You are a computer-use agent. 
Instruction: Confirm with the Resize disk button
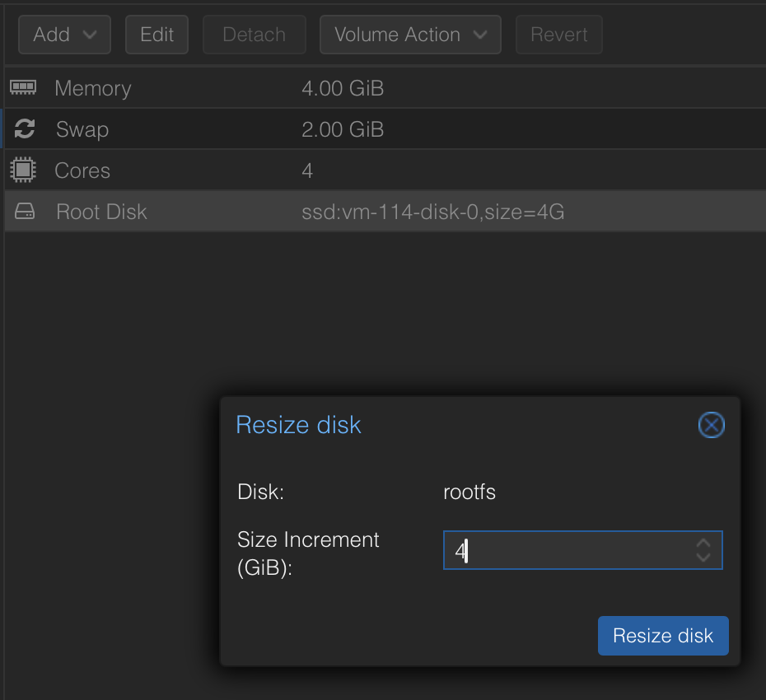pyautogui.click(x=662, y=636)
